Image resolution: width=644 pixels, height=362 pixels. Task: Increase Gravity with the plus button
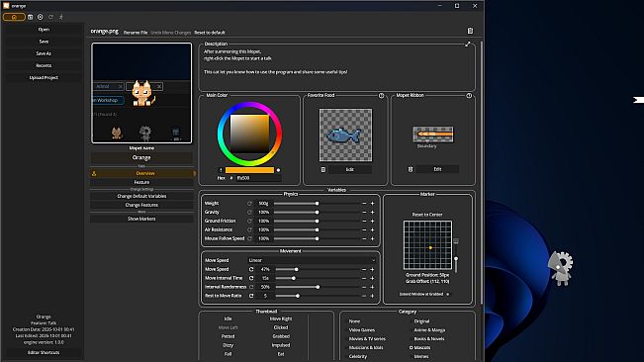tap(373, 213)
